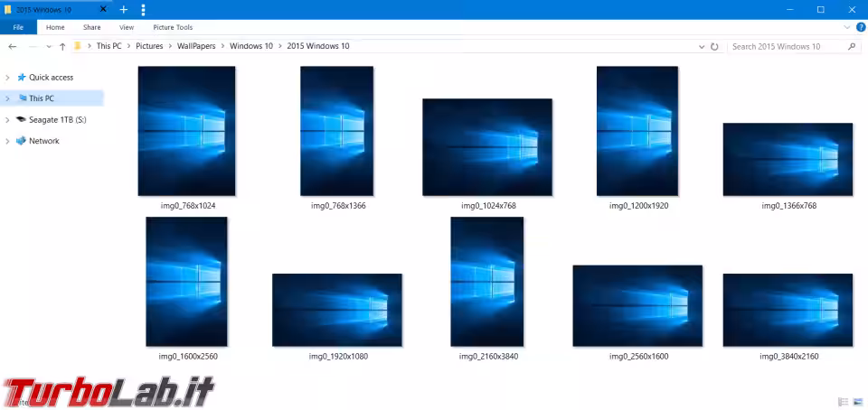Select img0_2160x3840 thumbnail
The height and width of the screenshot is (410, 868).
point(487,282)
